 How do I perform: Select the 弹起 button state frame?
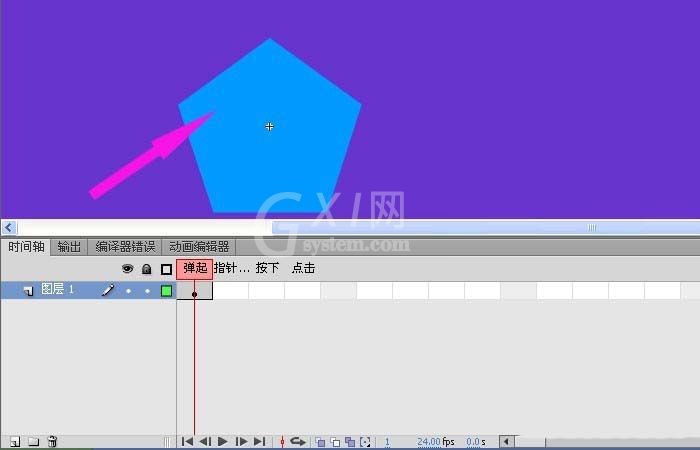195,269
